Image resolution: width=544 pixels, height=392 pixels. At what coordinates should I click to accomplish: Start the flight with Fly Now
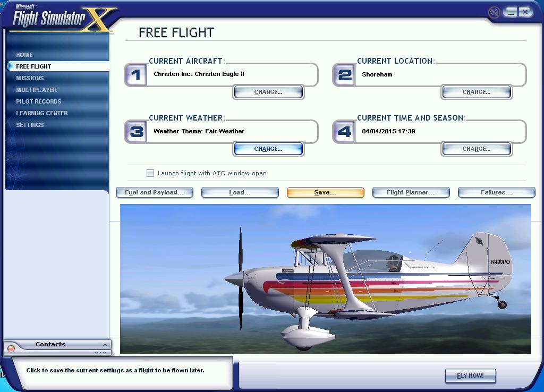(x=471, y=376)
